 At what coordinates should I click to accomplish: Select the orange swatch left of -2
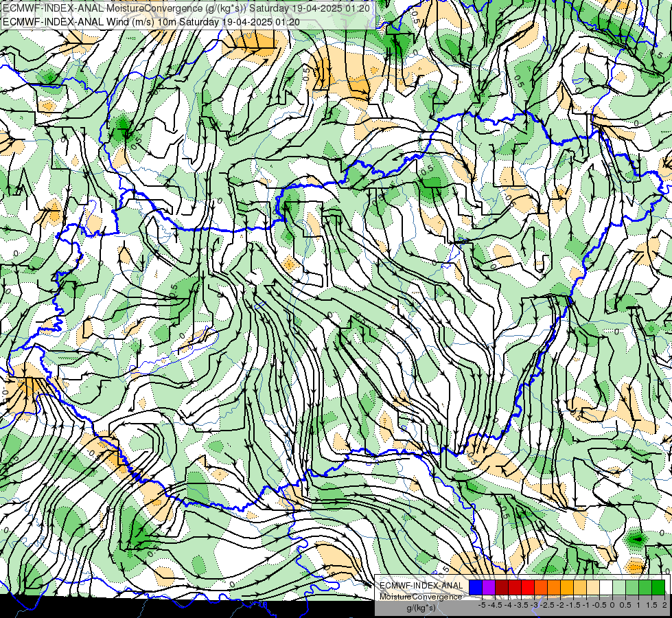pyautogui.click(x=554, y=587)
